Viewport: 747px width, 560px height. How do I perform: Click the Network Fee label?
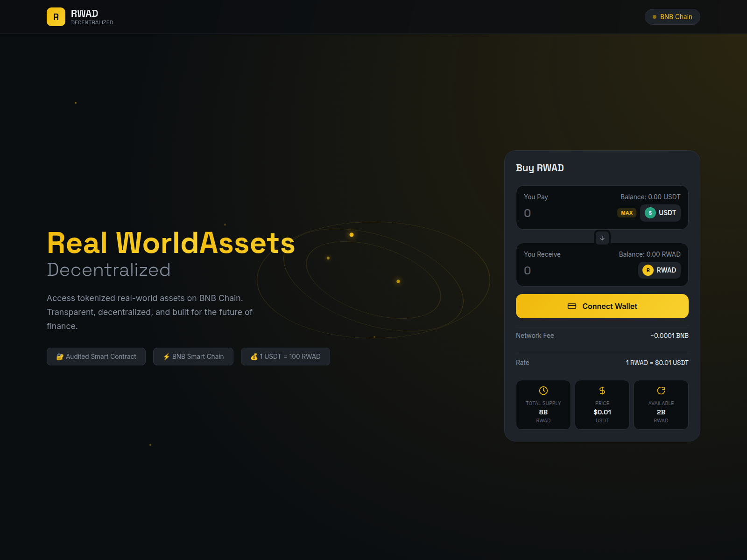click(535, 336)
